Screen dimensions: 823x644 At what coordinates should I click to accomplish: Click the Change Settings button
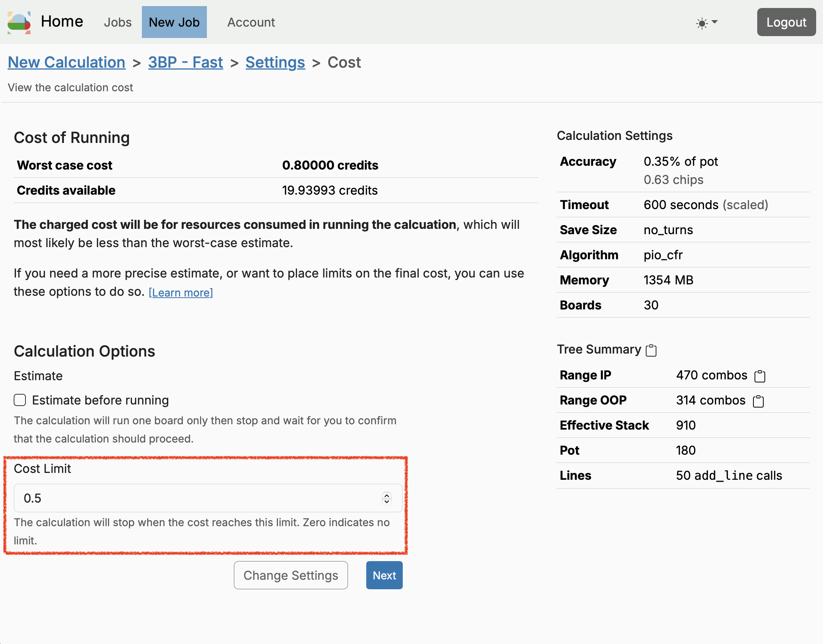pyautogui.click(x=291, y=575)
